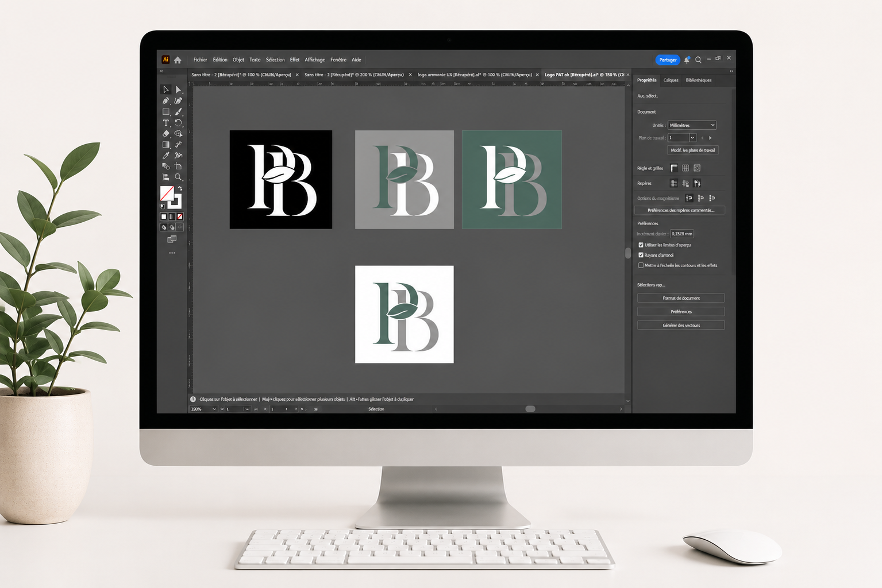Image resolution: width=882 pixels, height=588 pixels.
Task: Uncheck Rayons d'arrondi checkbox
Action: coord(641,255)
